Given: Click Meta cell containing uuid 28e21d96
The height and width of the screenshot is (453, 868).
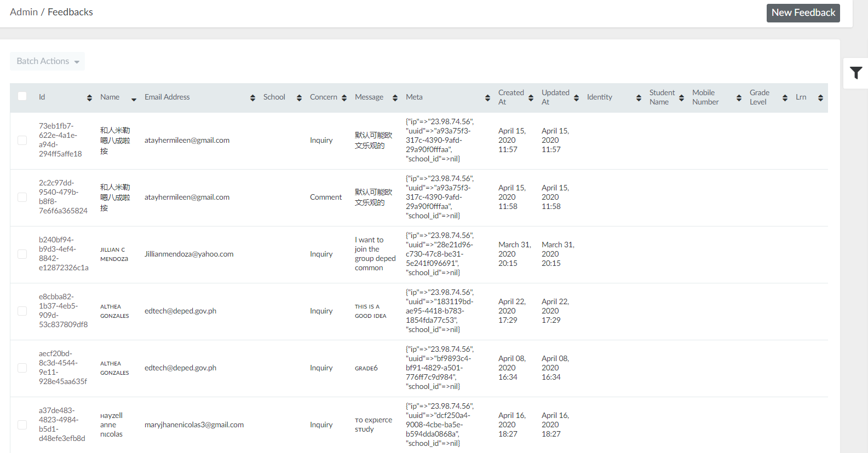Looking at the screenshot, I should tap(440, 254).
